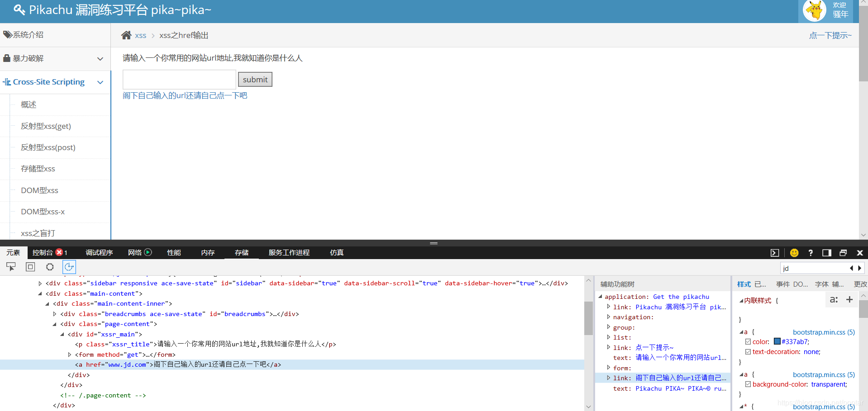Image resolution: width=868 pixels, height=411 pixels.
Task: Click the dock side panel icon
Action: coord(827,253)
